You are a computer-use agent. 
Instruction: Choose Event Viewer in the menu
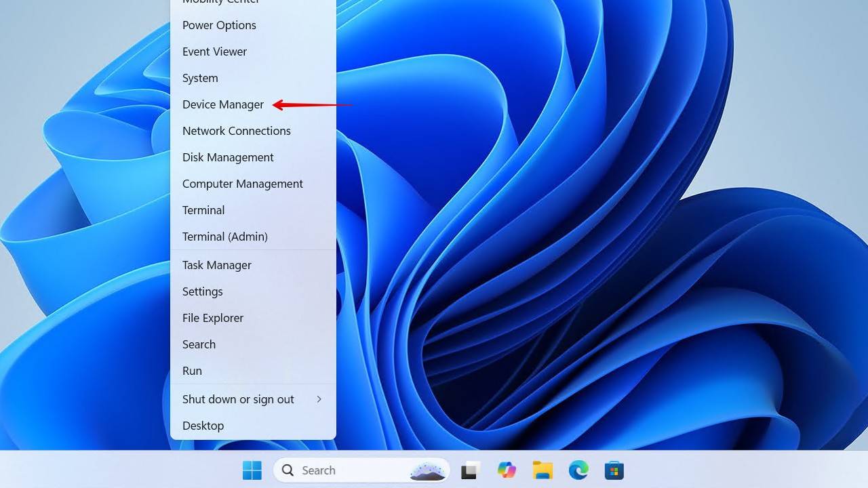[x=214, y=52]
